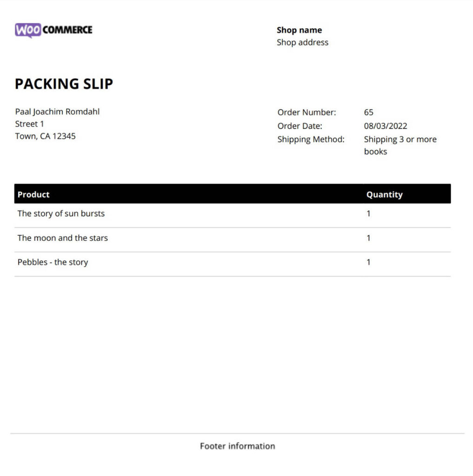Click the PACKING SLIP title
Image resolution: width=473 pixels, height=476 pixels.
coord(64,84)
